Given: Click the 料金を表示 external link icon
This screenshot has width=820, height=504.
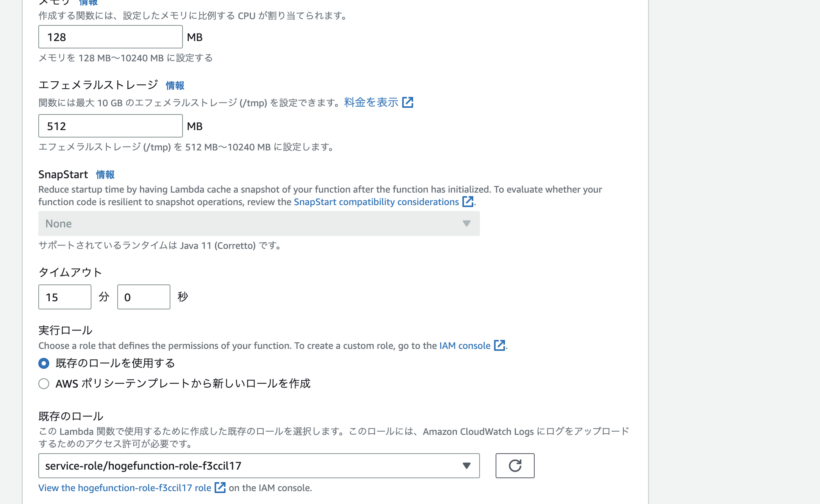Looking at the screenshot, I should coord(409,102).
